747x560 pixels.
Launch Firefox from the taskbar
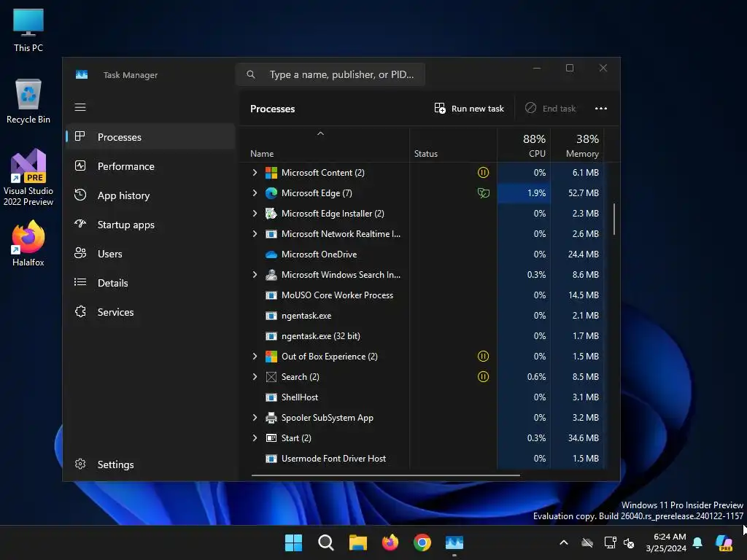pos(390,542)
